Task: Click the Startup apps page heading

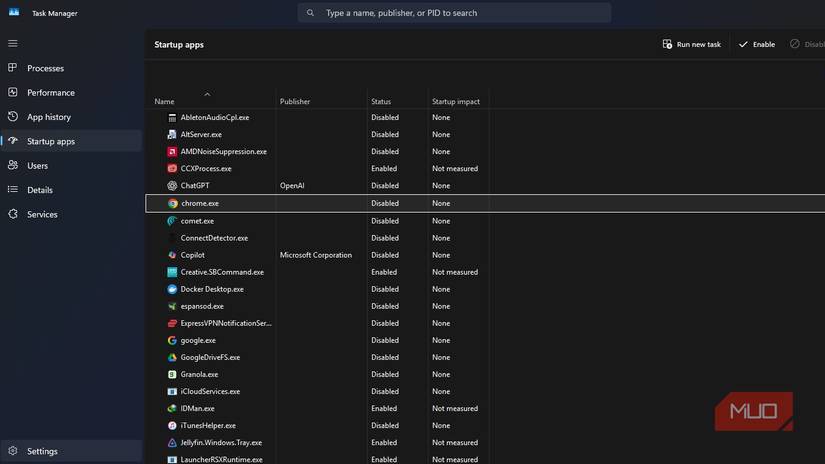Action: click(x=179, y=45)
